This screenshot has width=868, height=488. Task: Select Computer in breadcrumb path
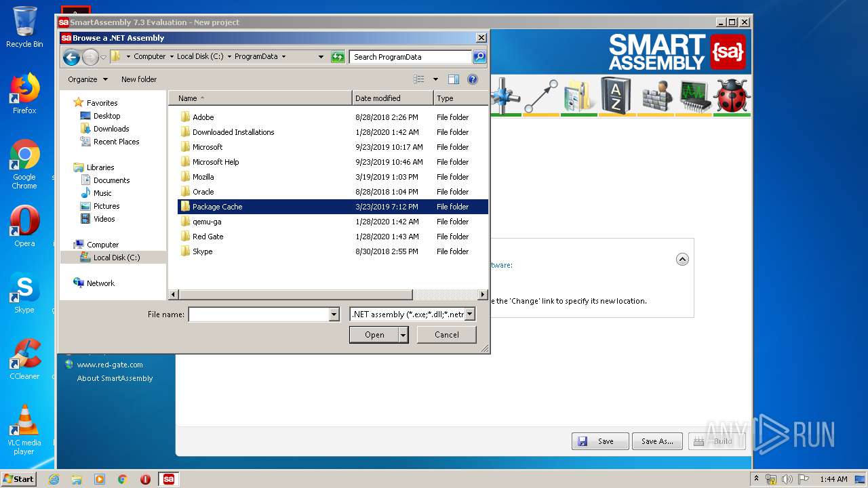[x=149, y=57]
